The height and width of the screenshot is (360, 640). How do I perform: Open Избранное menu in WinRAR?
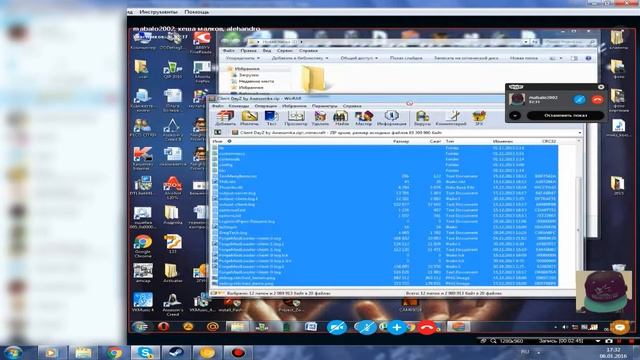coord(294,106)
